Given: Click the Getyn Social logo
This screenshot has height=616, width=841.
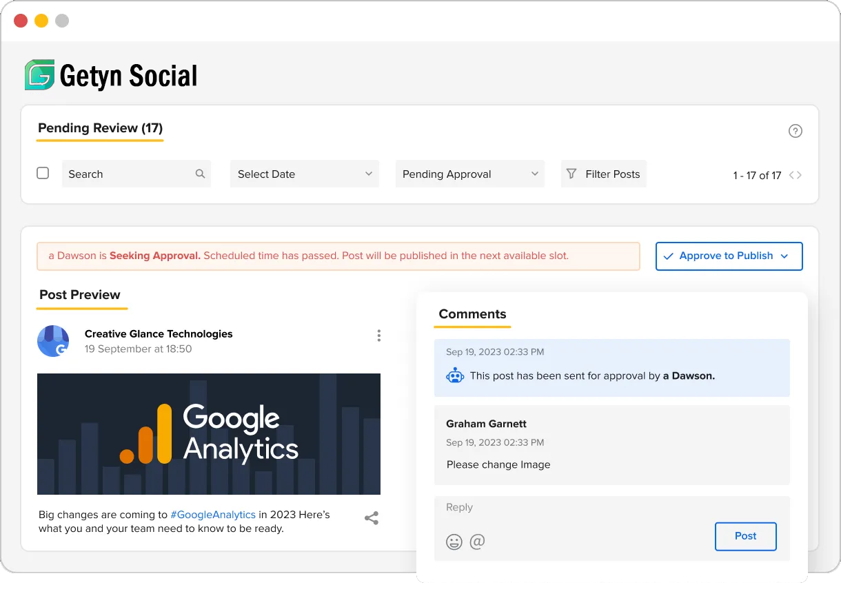Looking at the screenshot, I should [x=111, y=75].
